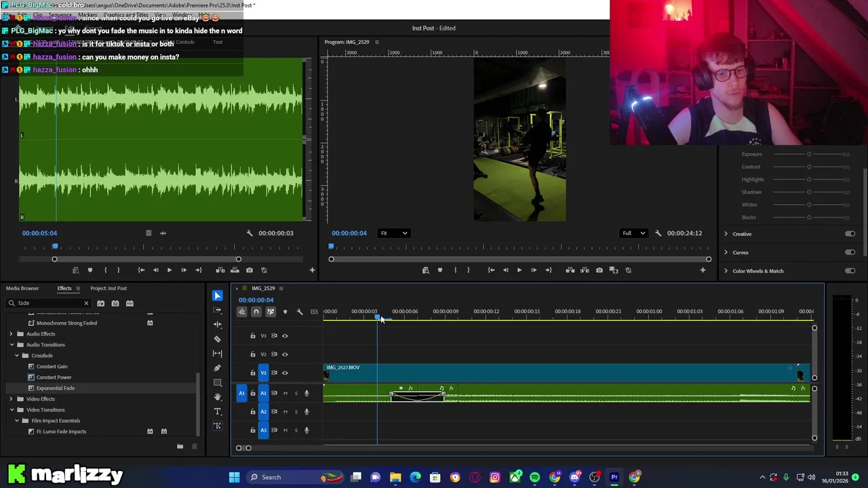The width and height of the screenshot is (868, 488).
Task: Expand Color Wheels & Match section
Action: point(726,270)
